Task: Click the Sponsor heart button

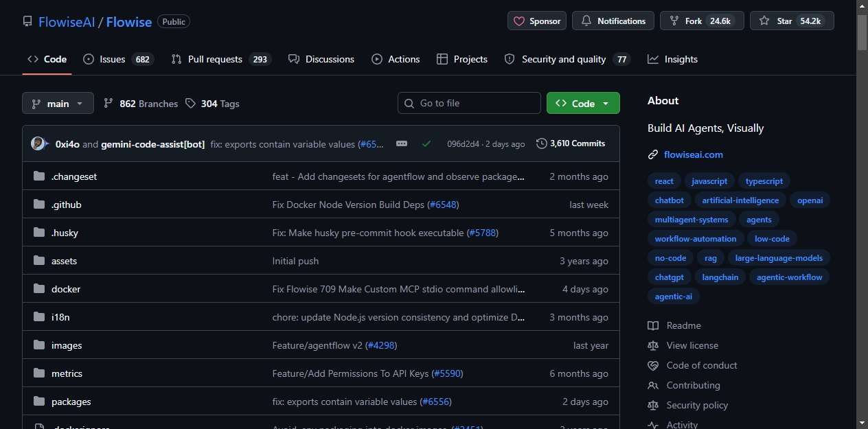Action: 537,21
